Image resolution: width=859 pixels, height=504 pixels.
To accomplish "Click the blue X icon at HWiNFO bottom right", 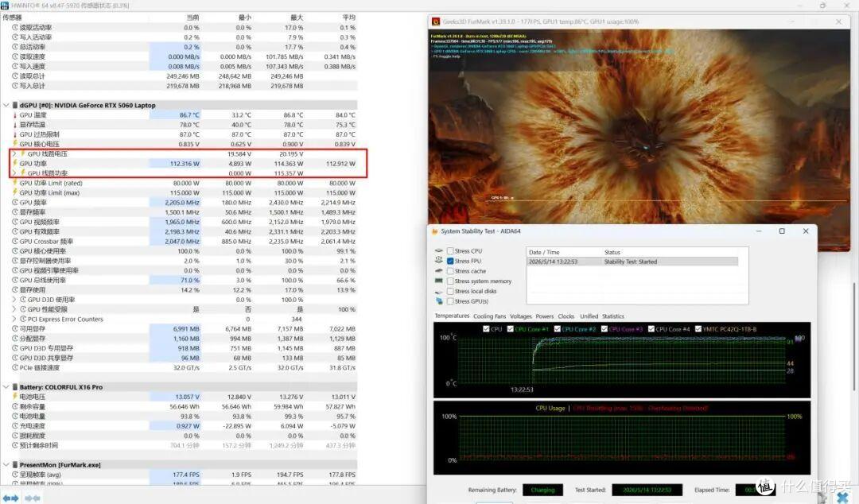I will (x=842, y=498).
